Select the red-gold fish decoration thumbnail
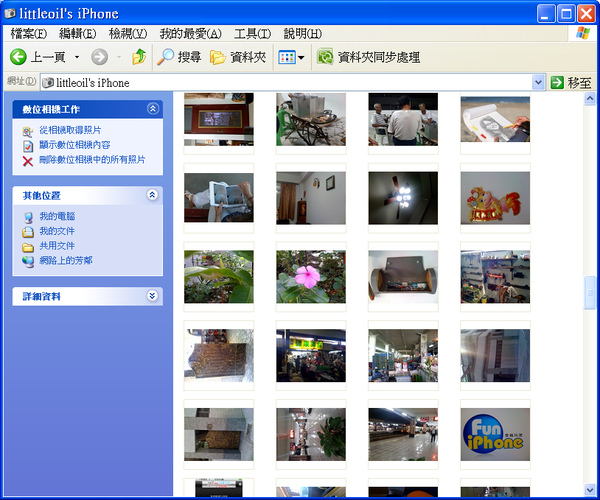The width and height of the screenshot is (600, 500). click(x=495, y=198)
